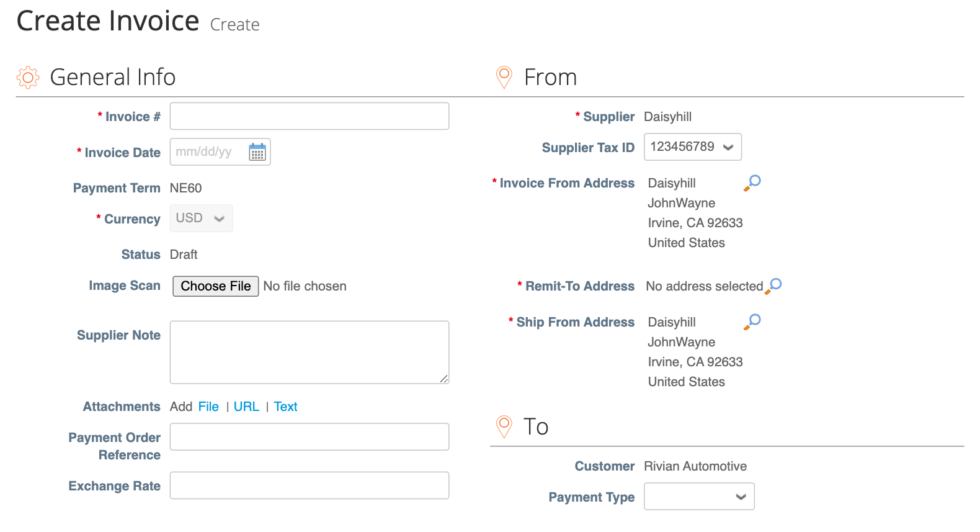Open the Supplier Tax ID dropdown
Screen dimensions: 980x532
click(x=692, y=147)
